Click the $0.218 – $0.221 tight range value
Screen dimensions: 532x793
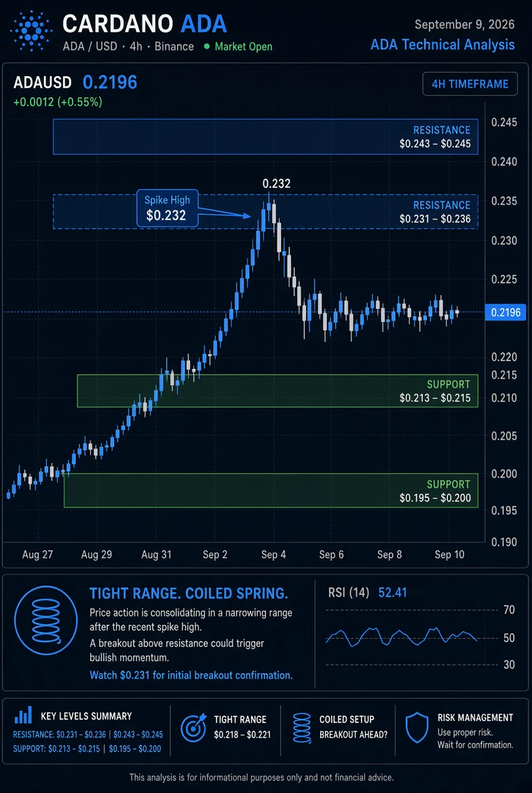click(x=242, y=735)
